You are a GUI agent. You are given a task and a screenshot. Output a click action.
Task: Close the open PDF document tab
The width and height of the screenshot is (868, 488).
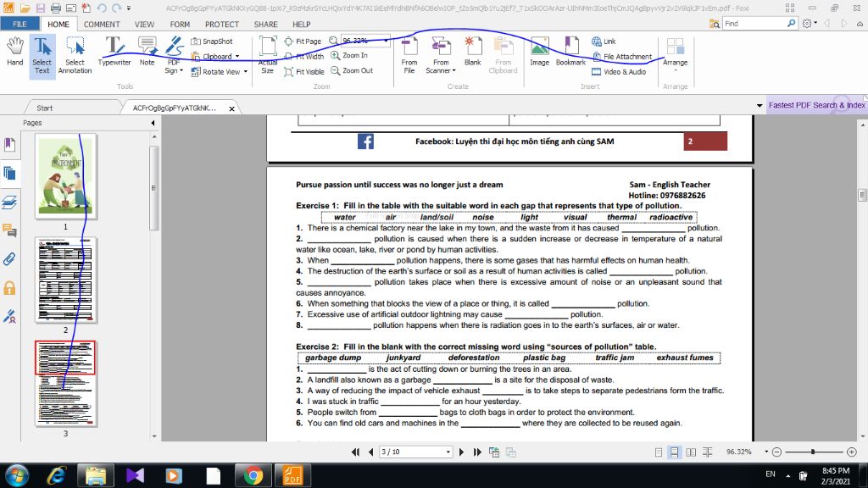232,108
